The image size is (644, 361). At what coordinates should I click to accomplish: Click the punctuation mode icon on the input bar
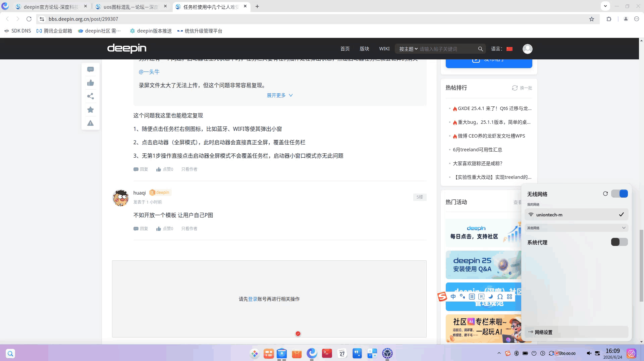463,297
